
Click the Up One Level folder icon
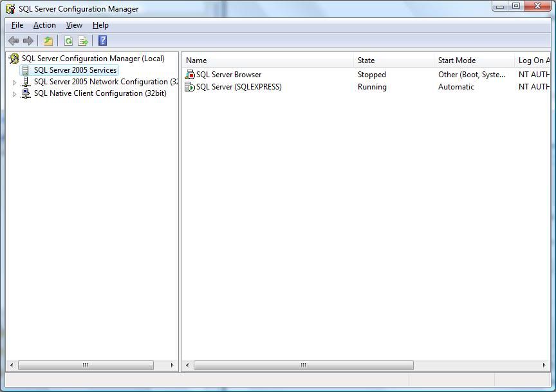pos(48,41)
